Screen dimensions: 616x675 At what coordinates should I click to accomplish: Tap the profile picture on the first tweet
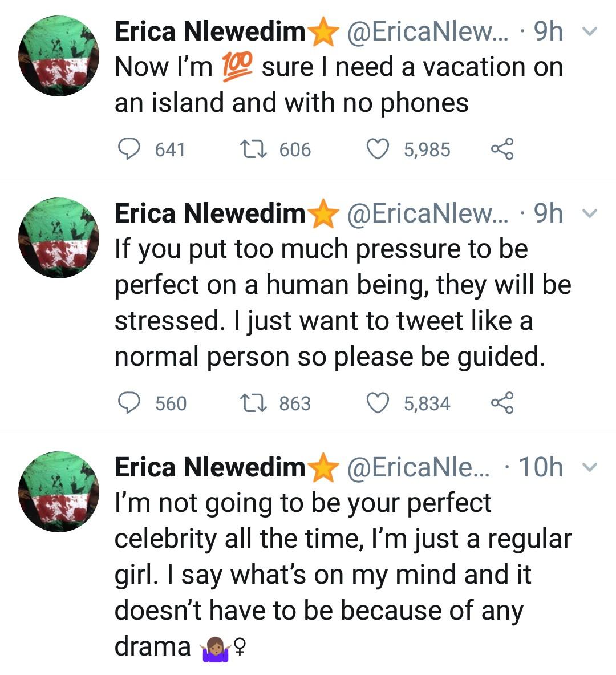59,56
